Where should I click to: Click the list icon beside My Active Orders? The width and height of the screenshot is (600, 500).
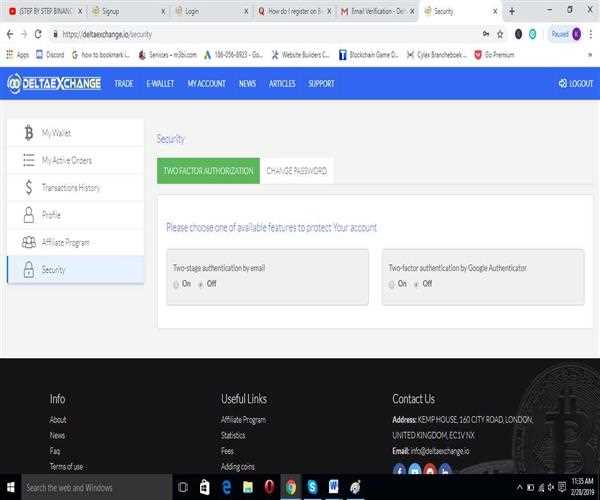coord(28,160)
